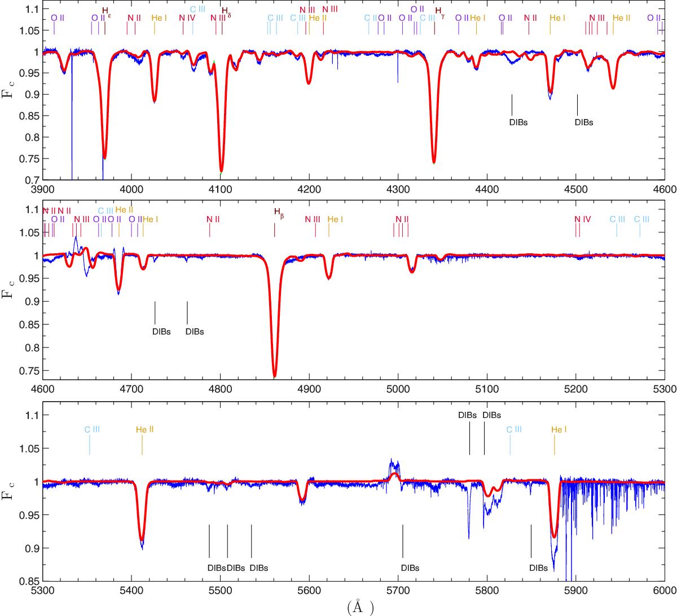
Task: Select the Hγ label in the top panel
Action: pyautogui.click(x=439, y=11)
